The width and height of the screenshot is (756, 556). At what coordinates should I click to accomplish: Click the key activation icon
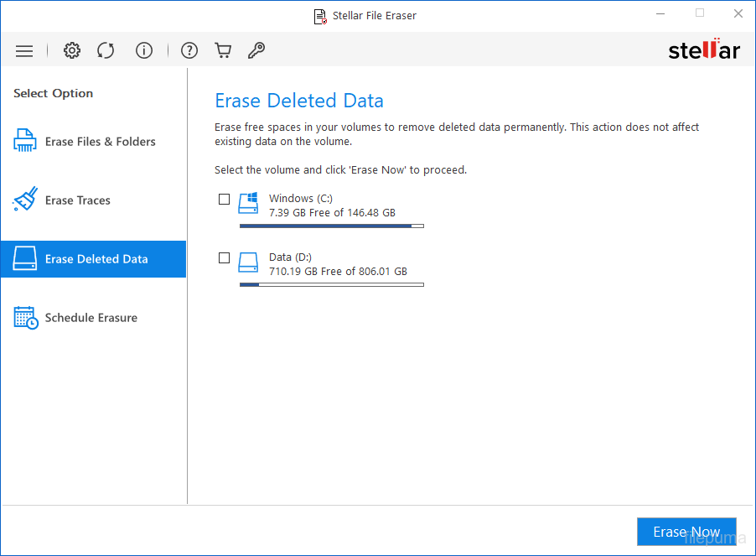[x=256, y=51]
